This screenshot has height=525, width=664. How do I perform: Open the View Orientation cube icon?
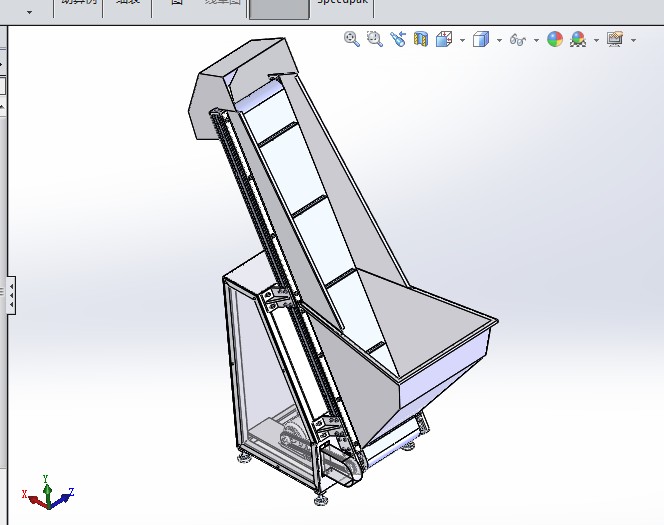tap(443, 39)
